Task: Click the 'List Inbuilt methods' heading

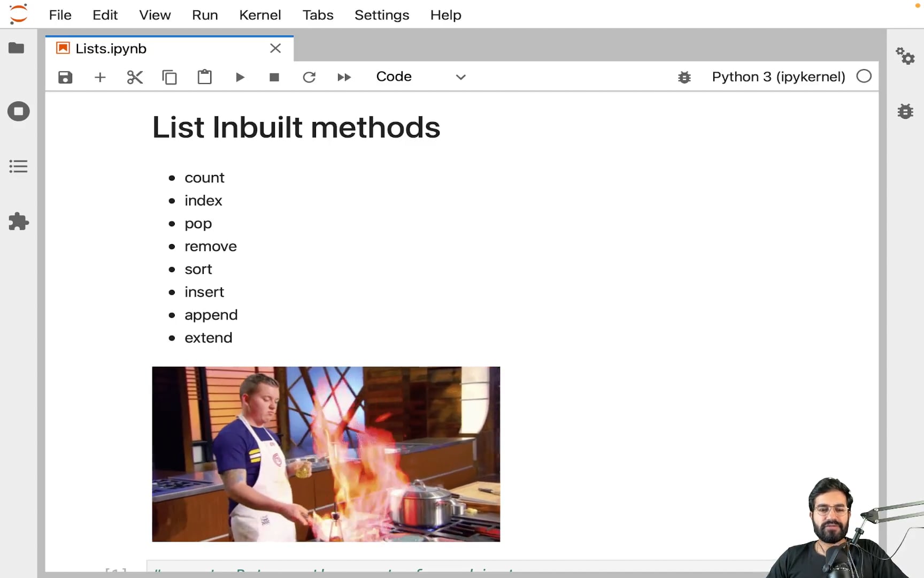Action: [296, 127]
